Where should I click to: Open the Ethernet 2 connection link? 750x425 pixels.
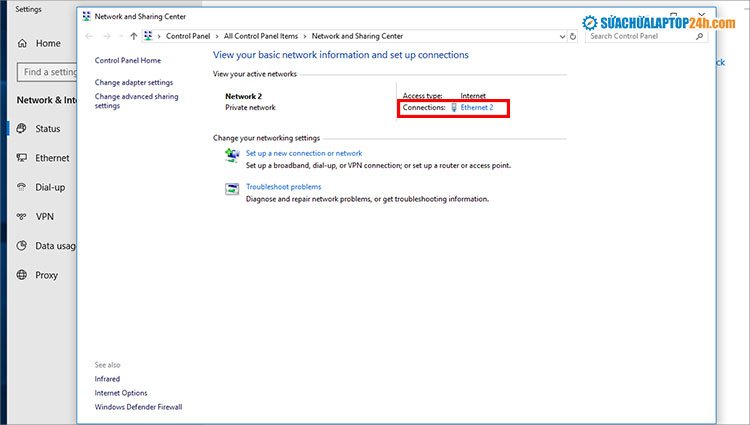click(x=476, y=107)
